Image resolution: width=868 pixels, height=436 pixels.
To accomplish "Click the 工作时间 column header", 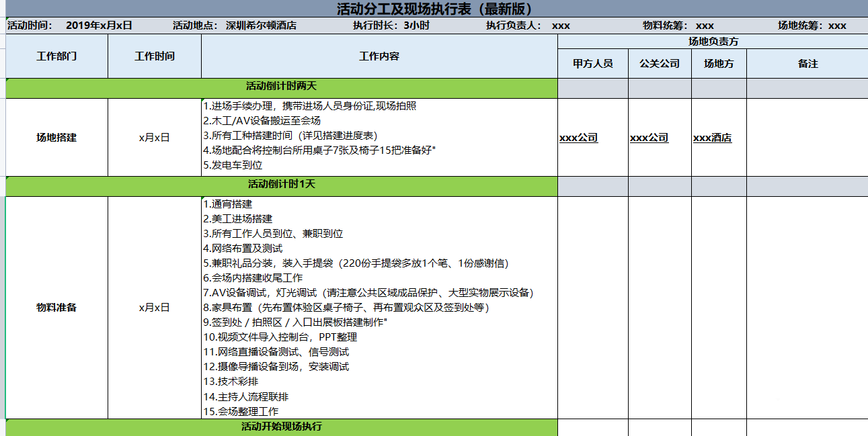I will (x=154, y=56).
